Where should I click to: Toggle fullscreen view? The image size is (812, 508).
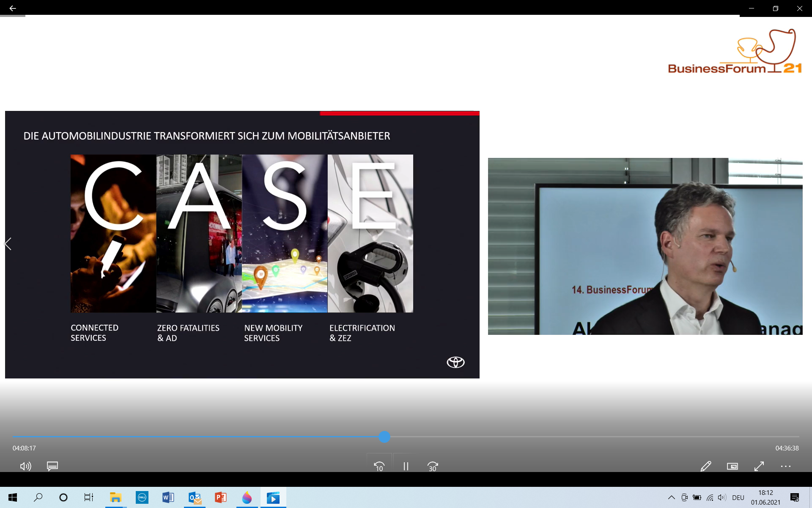tap(759, 466)
